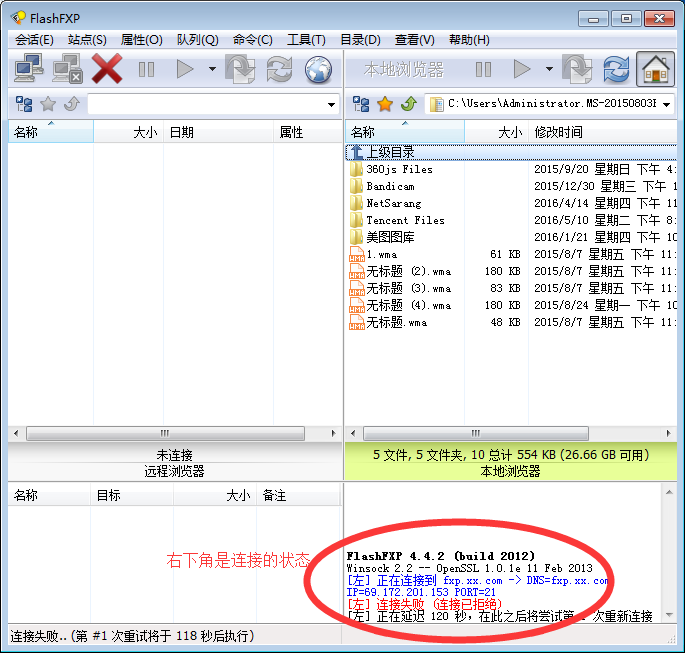This screenshot has height=653, width=685.
Task: Click the local pane Transfer play icon
Action: pos(522,69)
